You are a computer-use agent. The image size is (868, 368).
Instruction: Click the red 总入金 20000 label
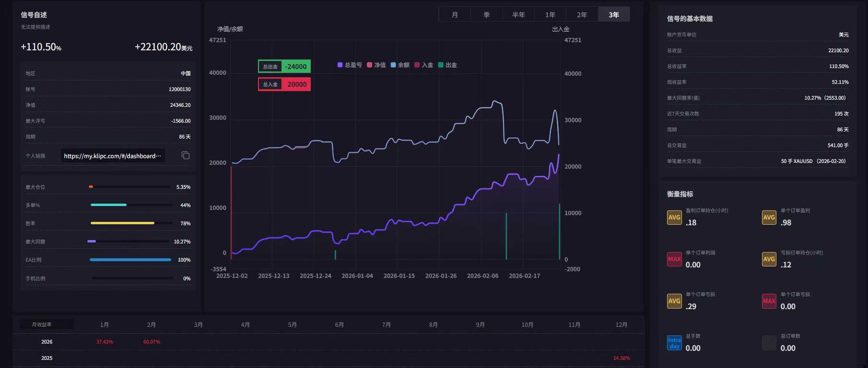pyautogui.click(x=284, y=84)
